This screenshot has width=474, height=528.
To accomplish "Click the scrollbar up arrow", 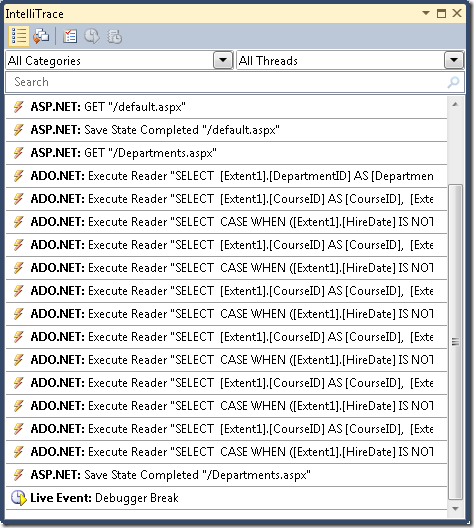I will tap(455, 104).
